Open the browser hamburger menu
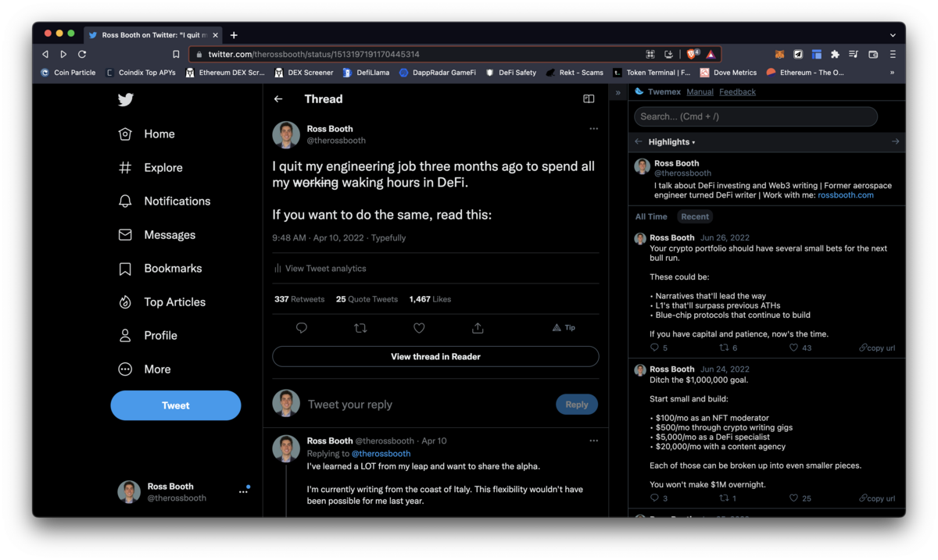The image size is (938, 560). tap(893, 55)
